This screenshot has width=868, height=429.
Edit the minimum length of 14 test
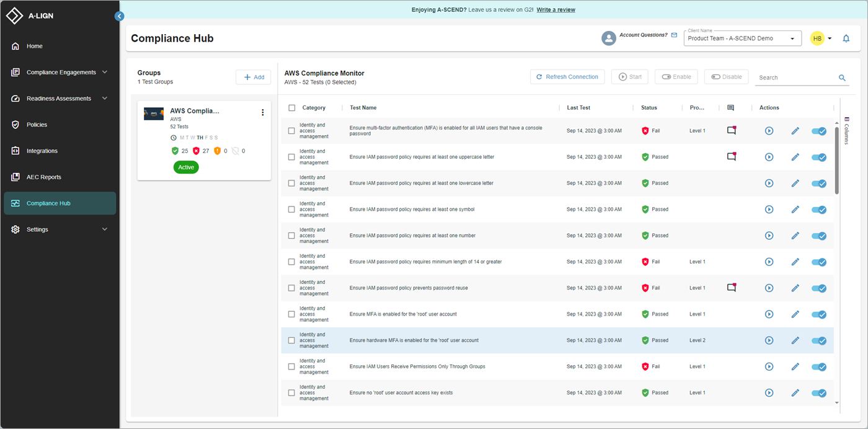[795, 262]
